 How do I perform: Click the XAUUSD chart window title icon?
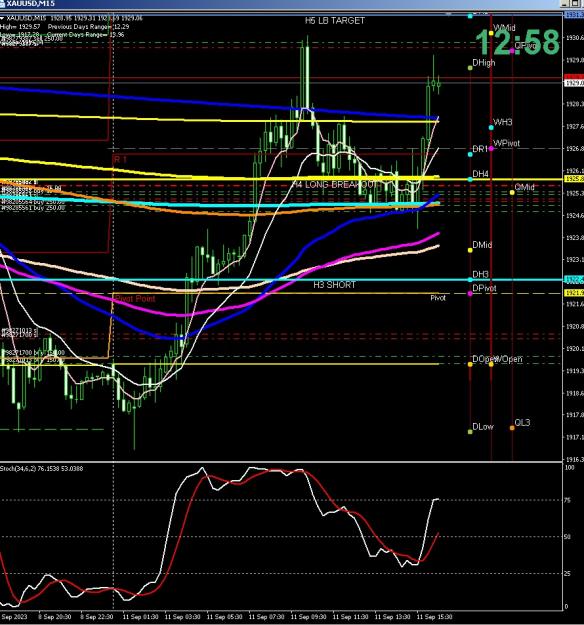pos(2,4)
